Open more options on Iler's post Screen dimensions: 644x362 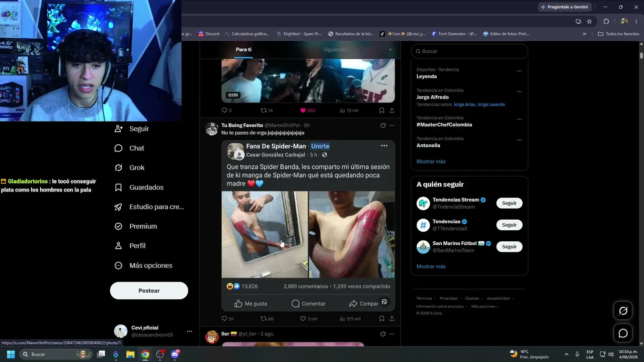tap(392, 334)
